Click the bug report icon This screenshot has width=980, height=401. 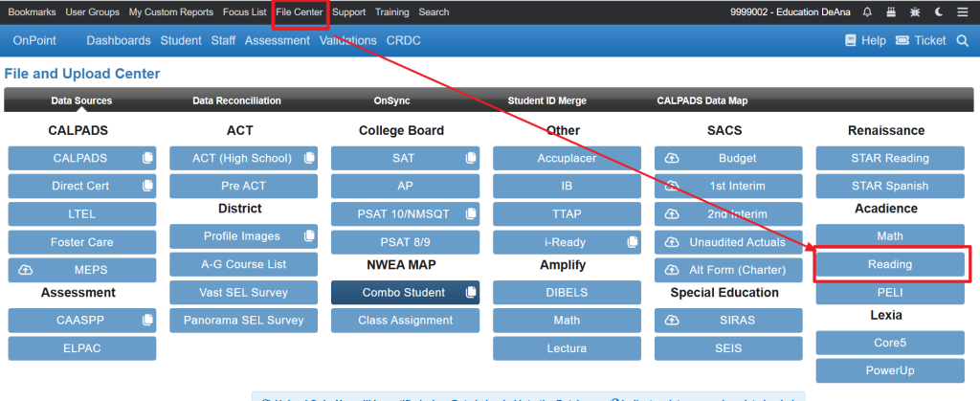point(914,12)
